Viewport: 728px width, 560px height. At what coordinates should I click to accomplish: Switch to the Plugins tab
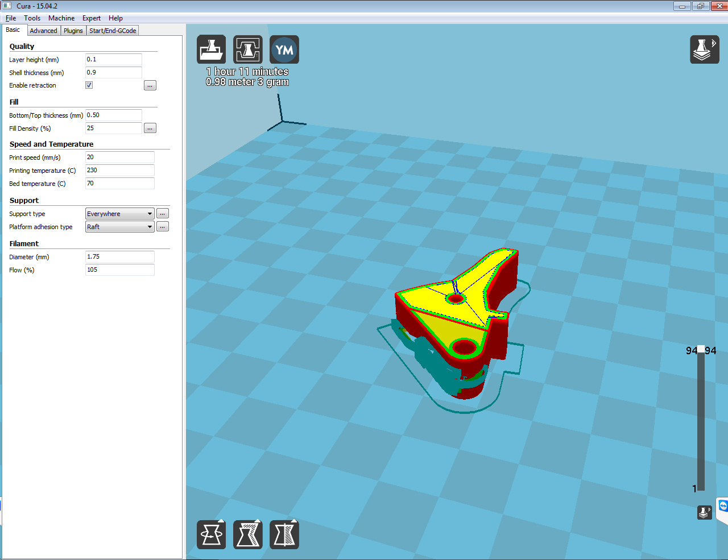(73, 31)
